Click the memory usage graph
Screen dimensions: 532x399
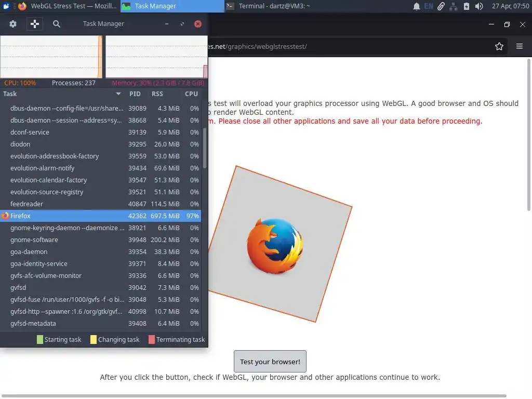coord(156,57)
